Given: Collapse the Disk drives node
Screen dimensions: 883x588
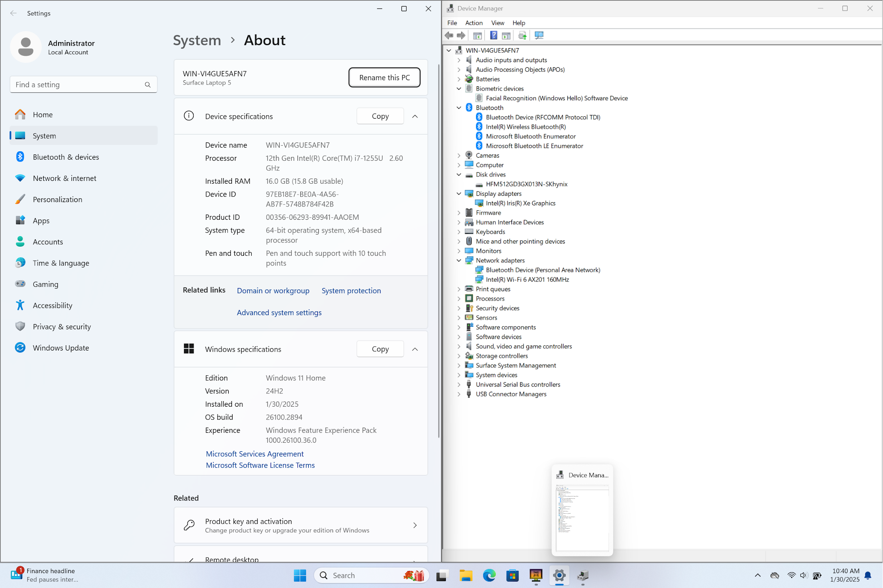Looking at the screenshot, I should click(x=459, y=174).
